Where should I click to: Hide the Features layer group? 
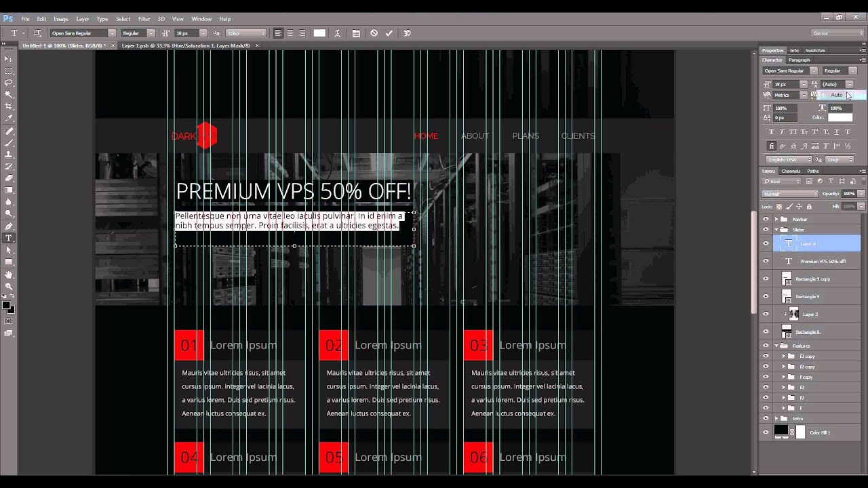(766, 346)
